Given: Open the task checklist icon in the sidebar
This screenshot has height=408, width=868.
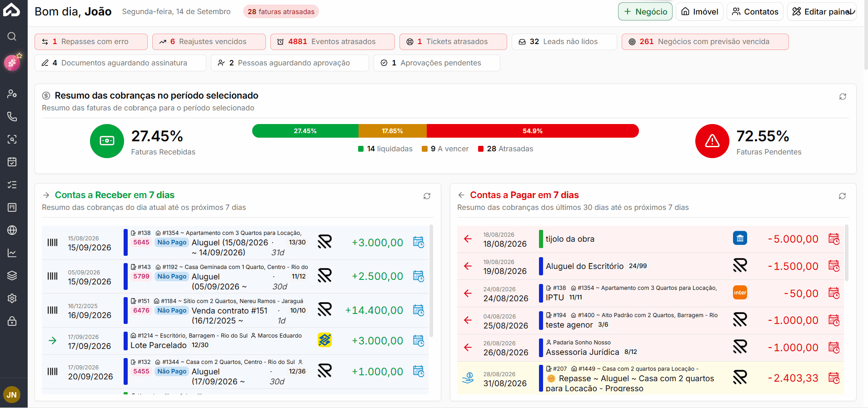Looking at the screenshot, I should coord(12,184).
